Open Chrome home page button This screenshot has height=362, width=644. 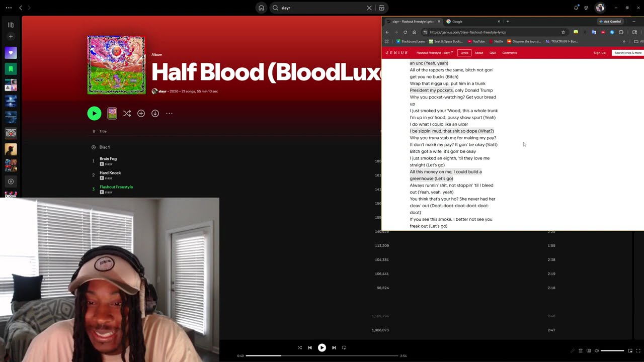pyautogui.click(x=414, y=32)
